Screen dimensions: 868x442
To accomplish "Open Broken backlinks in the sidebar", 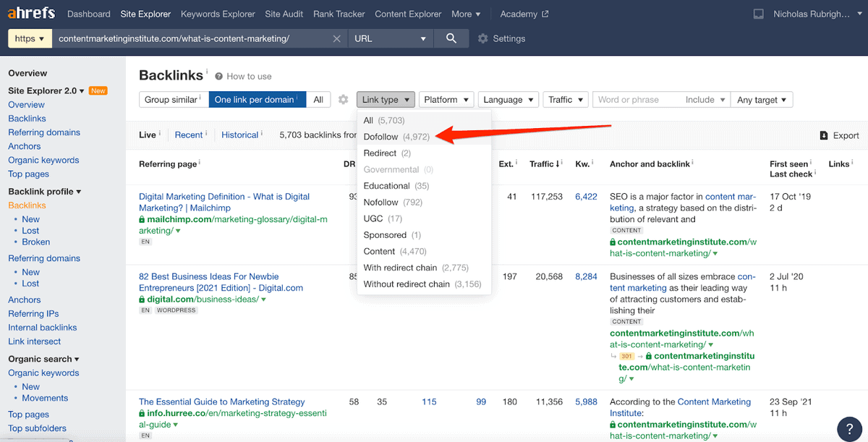I will coord(36,242).
